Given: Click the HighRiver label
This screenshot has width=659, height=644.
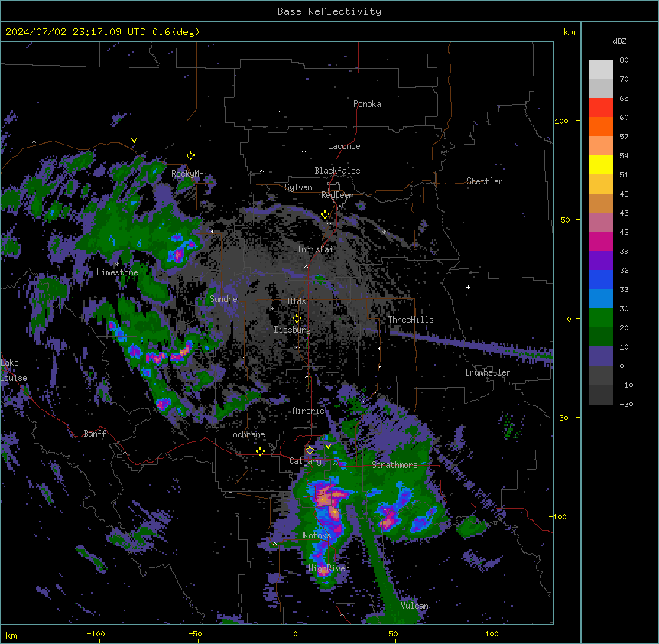Looking at the screenshot, I should point(329,568).
